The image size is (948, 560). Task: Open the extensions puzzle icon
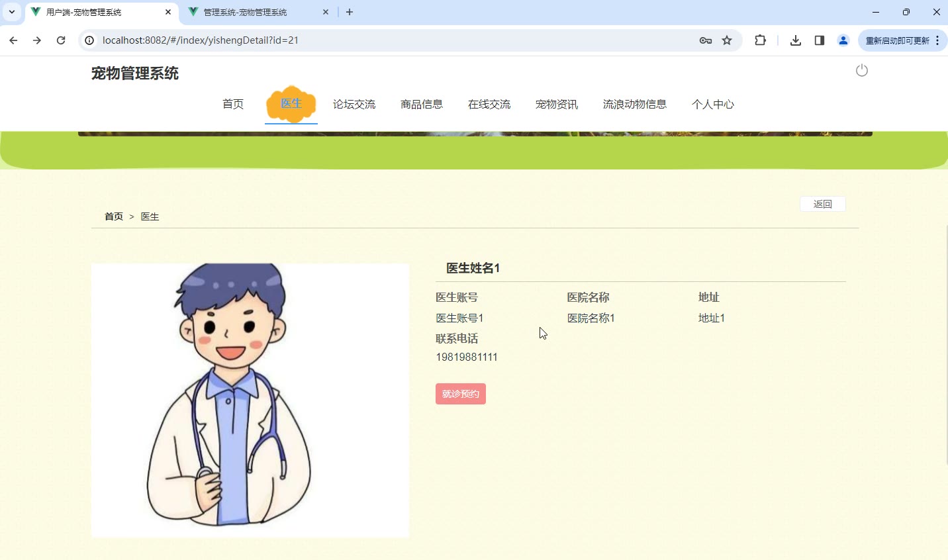[x=760, y=40]
